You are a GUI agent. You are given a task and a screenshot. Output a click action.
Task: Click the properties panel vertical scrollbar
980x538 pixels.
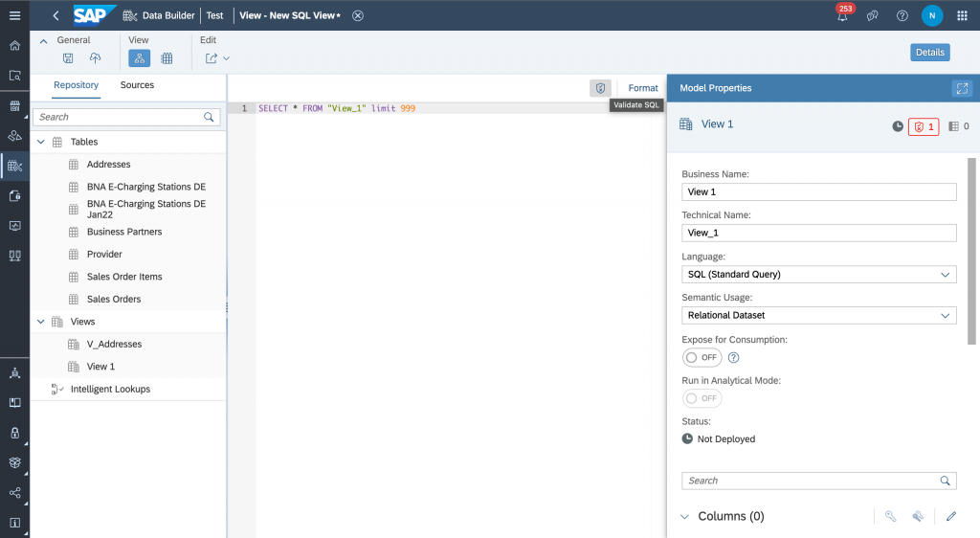pos(971,251)
